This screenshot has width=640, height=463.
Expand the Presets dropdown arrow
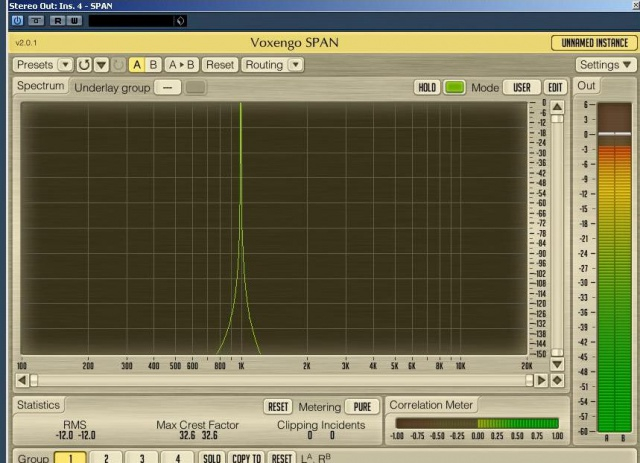point(65,65)
